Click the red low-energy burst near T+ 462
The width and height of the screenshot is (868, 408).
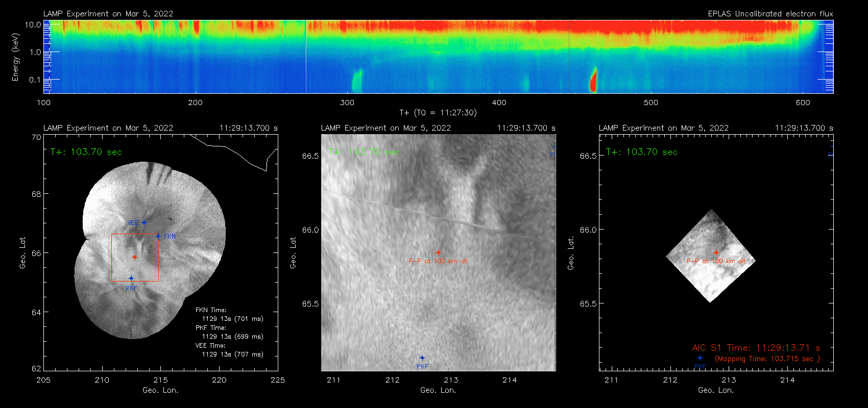[x=593, y=81]
